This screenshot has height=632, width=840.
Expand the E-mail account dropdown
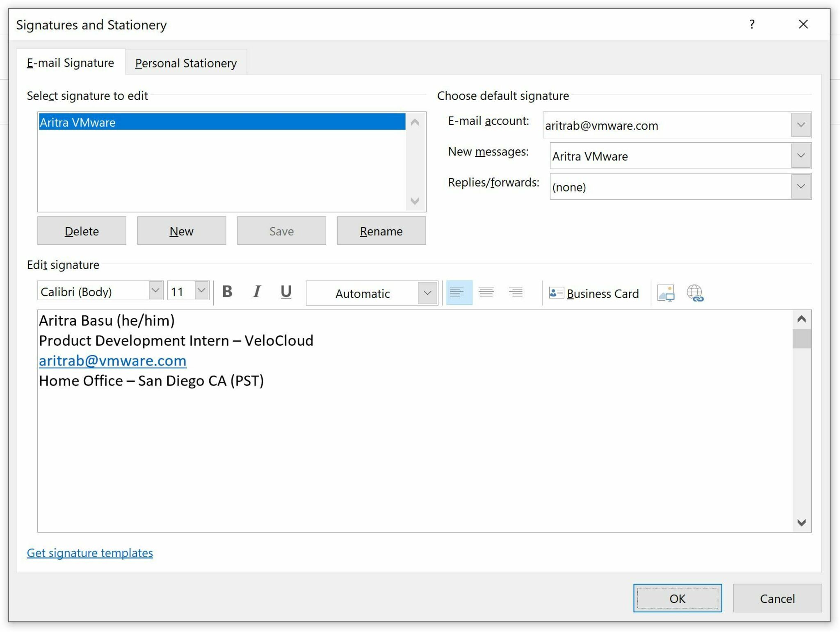[x=801, y=125]
